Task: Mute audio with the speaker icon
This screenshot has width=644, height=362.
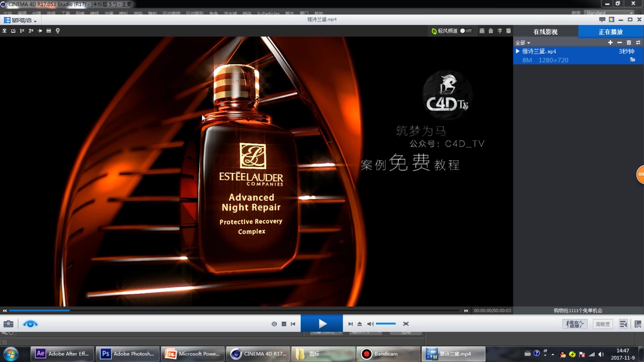Action: (x=370, y=324)
